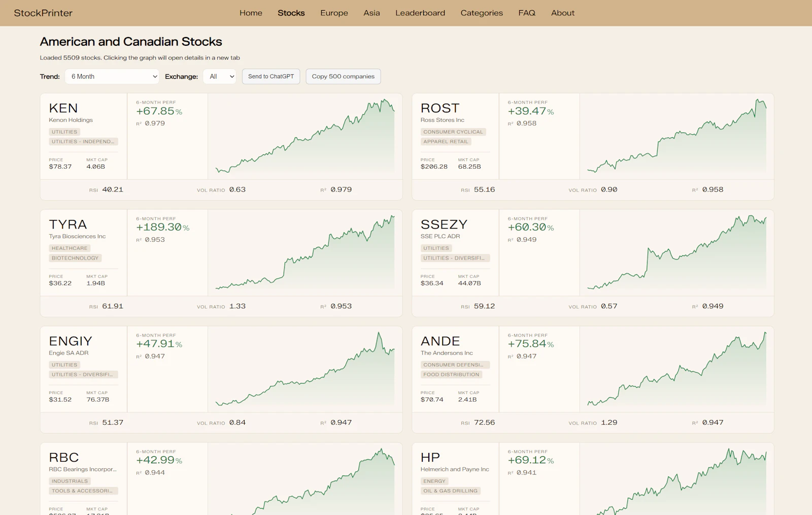The height and width of the screenshot is (515, 812).
Task: Open the KEN stock price graph
Action: click(x=305, y=136)
